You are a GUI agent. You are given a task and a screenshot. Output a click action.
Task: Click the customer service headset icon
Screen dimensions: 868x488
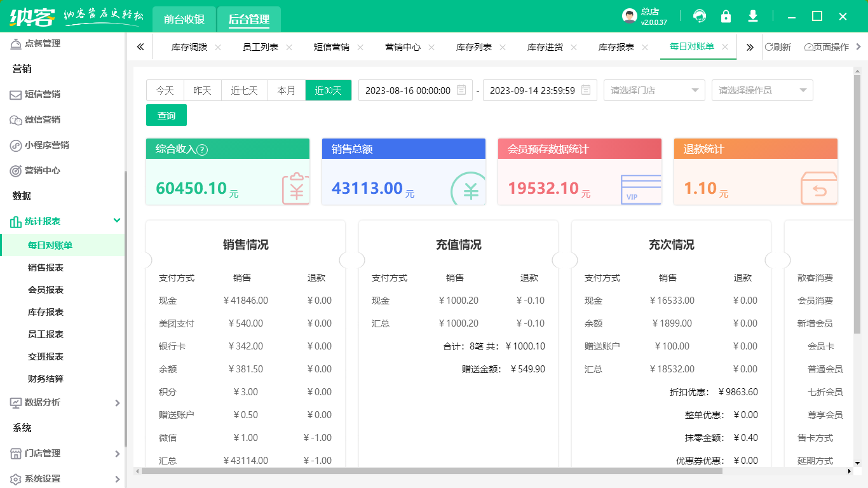700,16
